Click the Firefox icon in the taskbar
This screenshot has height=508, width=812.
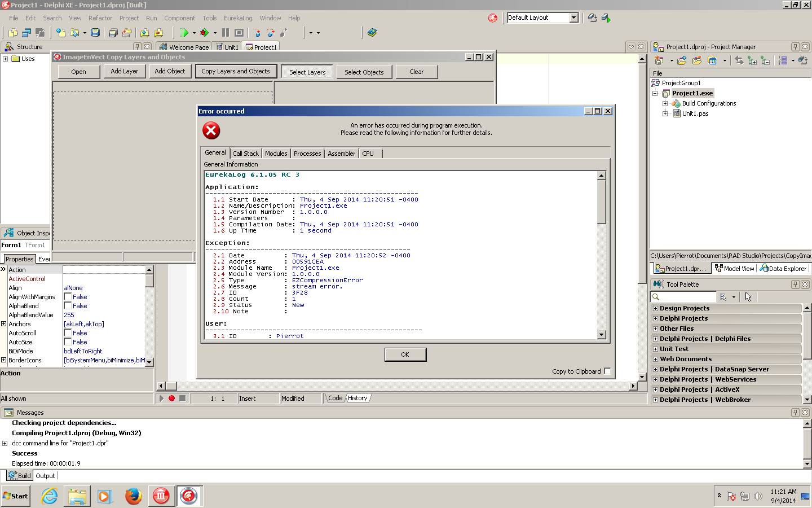point(133,496)
